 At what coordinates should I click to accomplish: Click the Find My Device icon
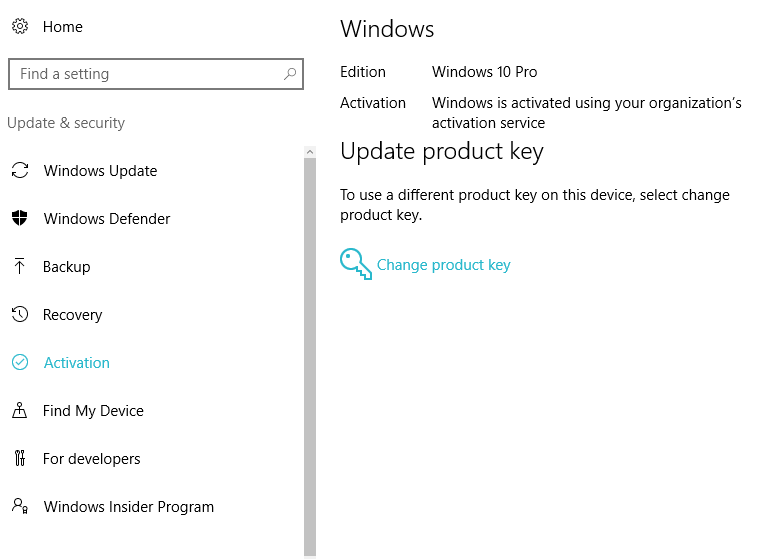pyautogui.click(x=20, y=411)
